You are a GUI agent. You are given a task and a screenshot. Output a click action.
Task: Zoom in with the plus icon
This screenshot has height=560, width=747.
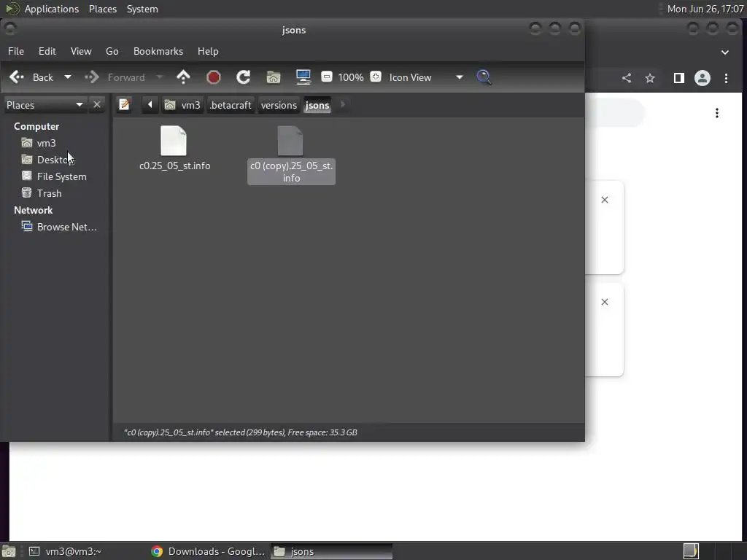point(376,77)
